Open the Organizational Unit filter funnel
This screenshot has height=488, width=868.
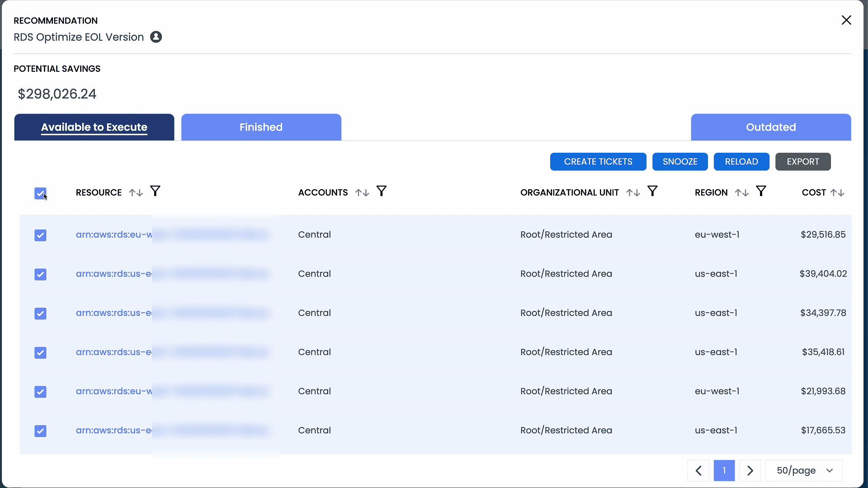[x=652, y=192]
